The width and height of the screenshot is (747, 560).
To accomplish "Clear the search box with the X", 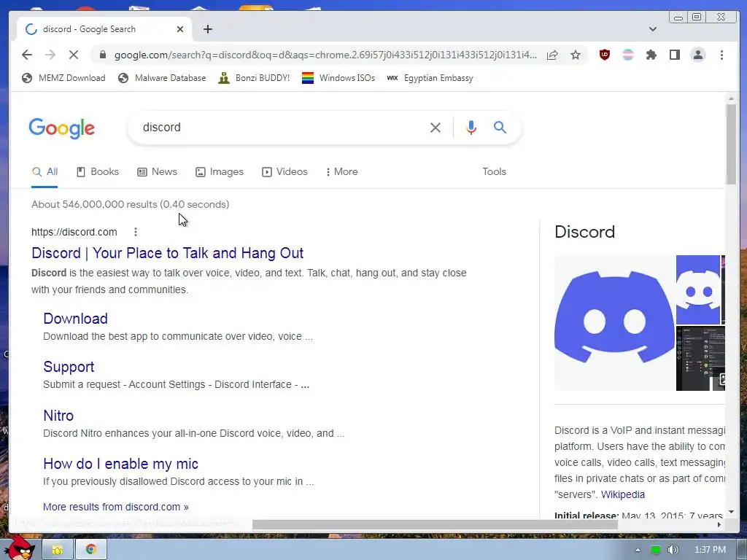I will click(436, 127).
